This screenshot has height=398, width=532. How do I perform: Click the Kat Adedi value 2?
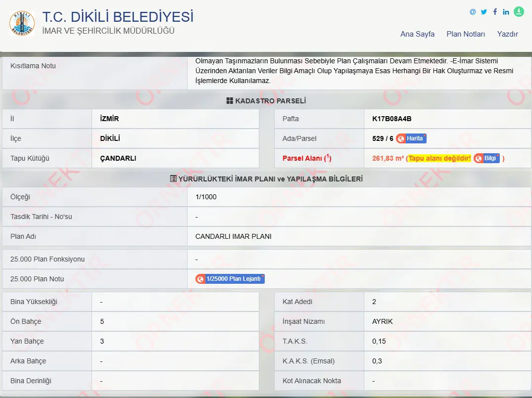tap(374, 302)
